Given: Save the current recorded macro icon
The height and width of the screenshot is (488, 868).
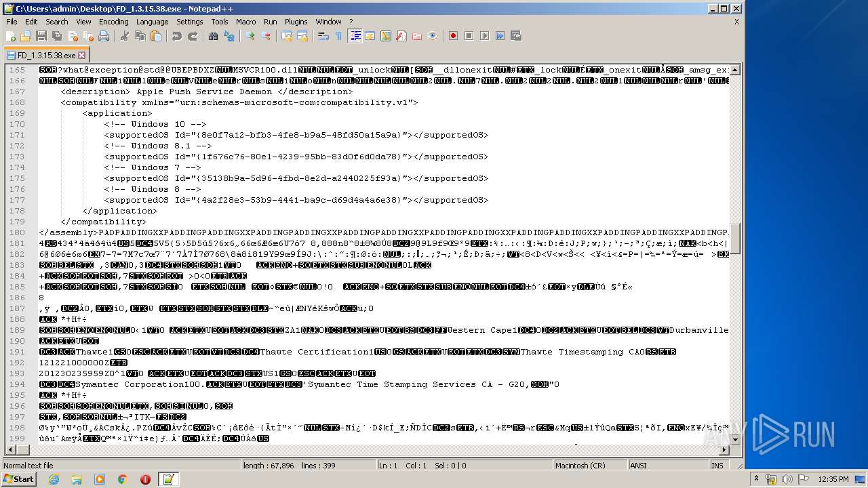Looking at the screenshot, I should click(515, 36).
